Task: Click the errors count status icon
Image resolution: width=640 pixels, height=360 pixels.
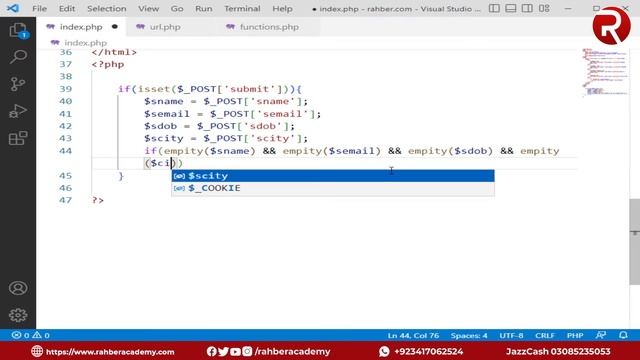Action: click(20, 335)
